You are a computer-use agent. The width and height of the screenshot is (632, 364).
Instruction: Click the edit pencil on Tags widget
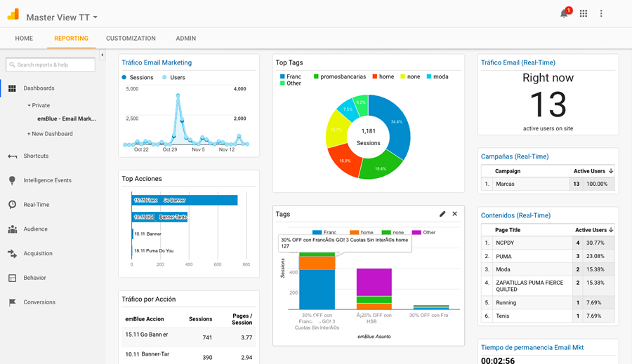tap(442, 214)
